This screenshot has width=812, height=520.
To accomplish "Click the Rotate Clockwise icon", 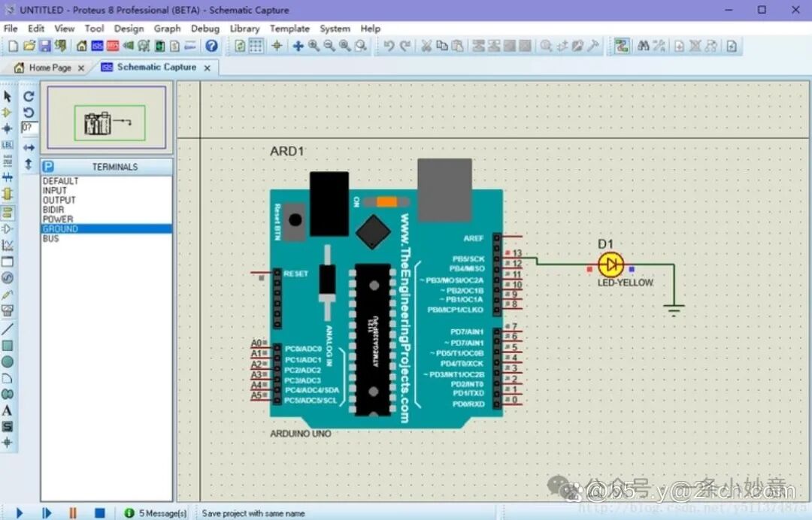I will (x=29, y=96).
